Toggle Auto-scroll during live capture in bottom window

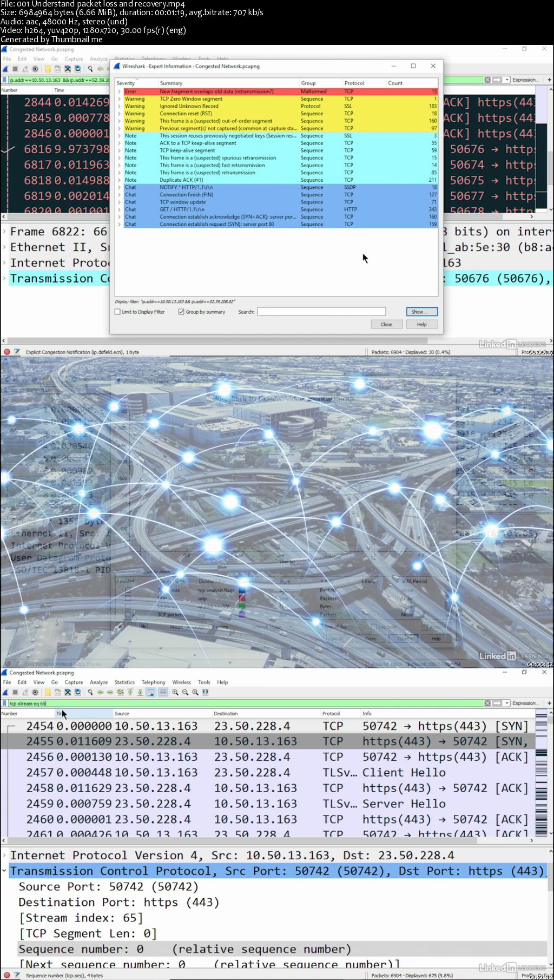click(x=150, y=692)
